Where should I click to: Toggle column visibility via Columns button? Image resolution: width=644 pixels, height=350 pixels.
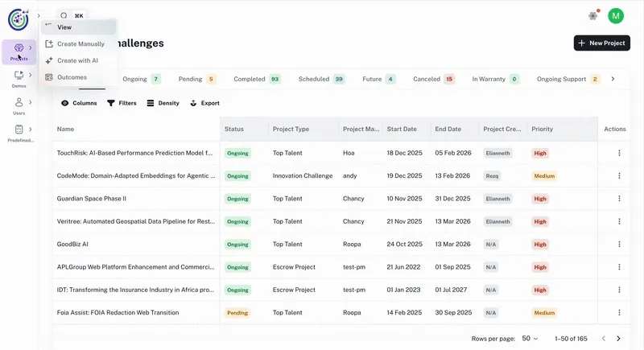(79, 103)
